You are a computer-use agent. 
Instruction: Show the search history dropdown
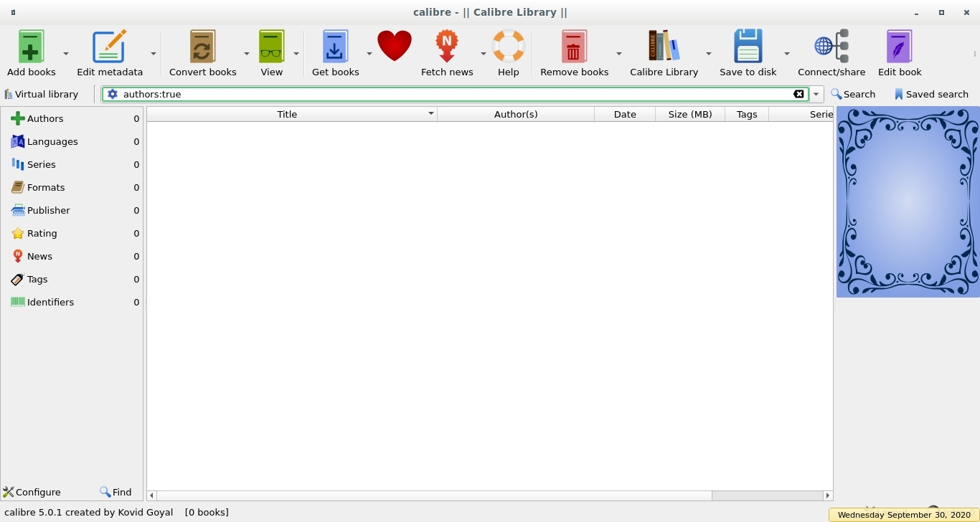click(x=816, y=94)
